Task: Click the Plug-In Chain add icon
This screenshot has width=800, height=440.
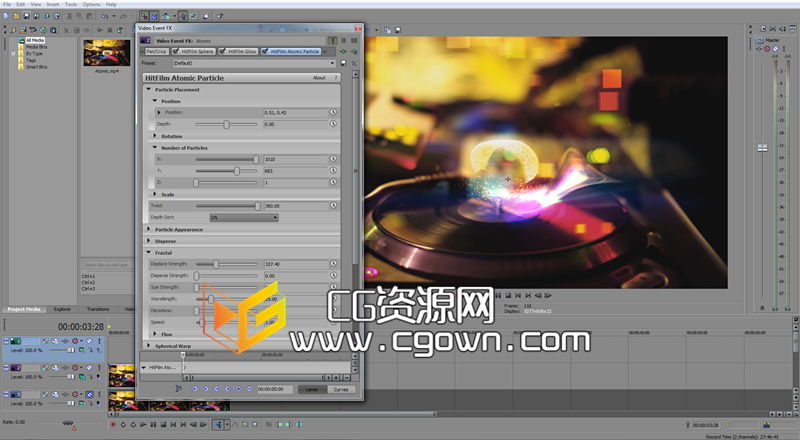Action: [344, 52]
